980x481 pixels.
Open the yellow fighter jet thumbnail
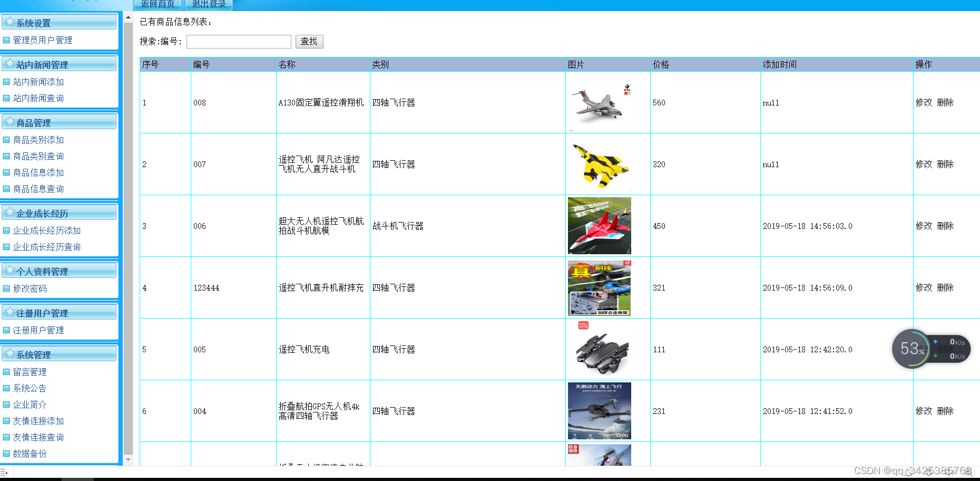[600, 164]
